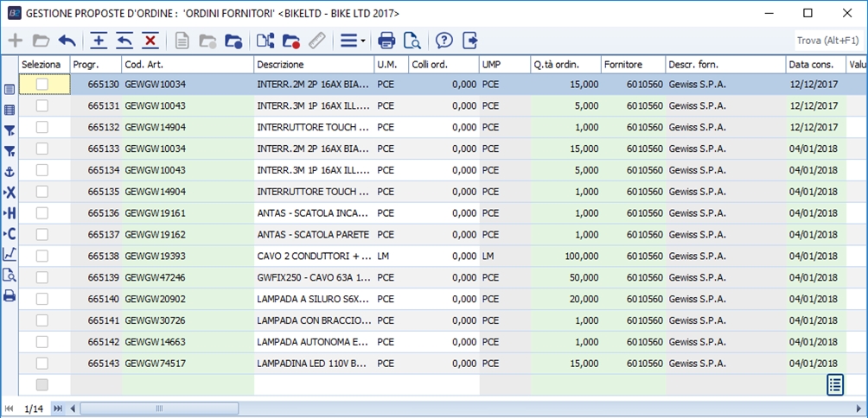868x418 pixels.
Task: Click the red X delete row icon
Action: point(150,41)
